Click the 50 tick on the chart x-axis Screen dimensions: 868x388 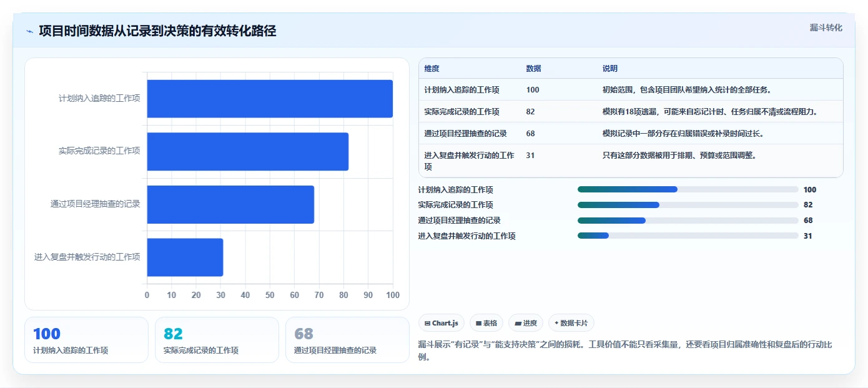[270, 295]
